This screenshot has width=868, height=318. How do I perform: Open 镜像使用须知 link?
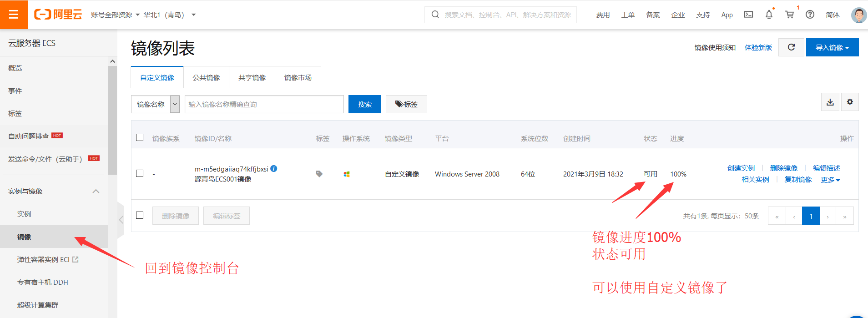coord(715,47)
